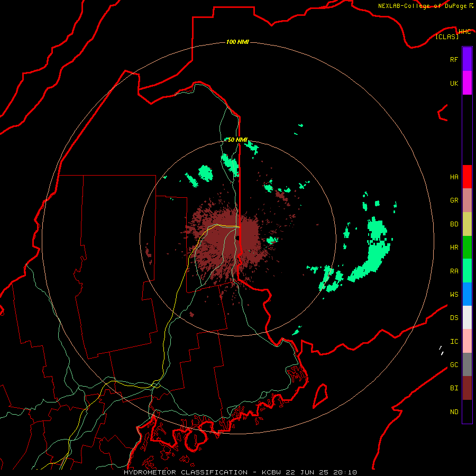476x476 pixels.
Task: Click the WS blue legend swatch
Action: click(467, 294)
